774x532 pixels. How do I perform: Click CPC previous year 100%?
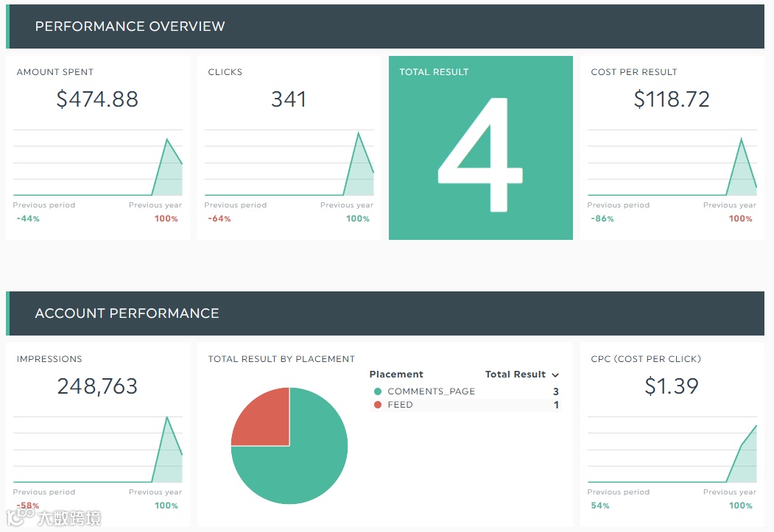740,506
